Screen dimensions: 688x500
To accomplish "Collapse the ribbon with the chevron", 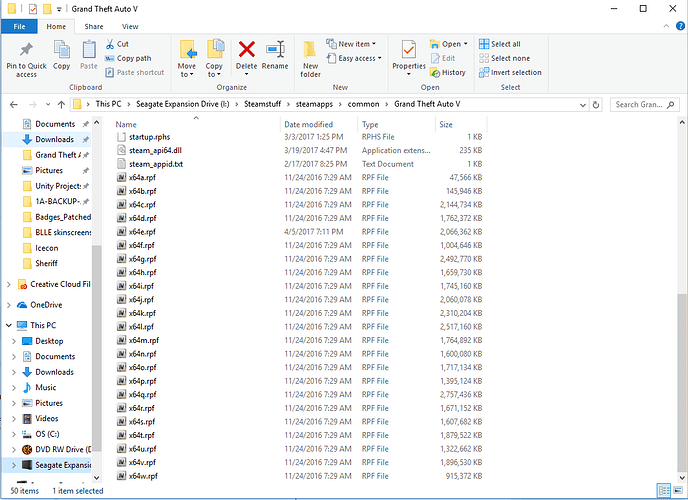I will tap(666, 26).
